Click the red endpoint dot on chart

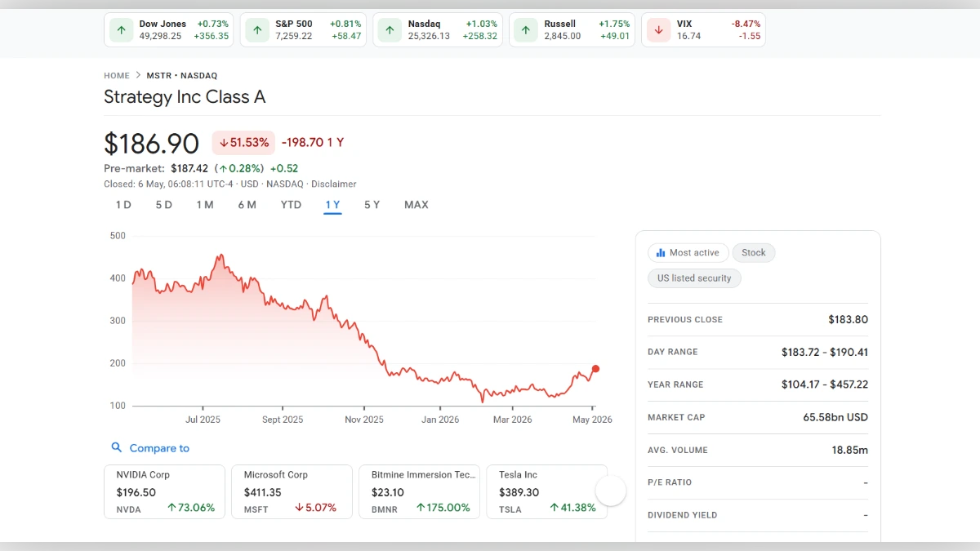[595, 369]
